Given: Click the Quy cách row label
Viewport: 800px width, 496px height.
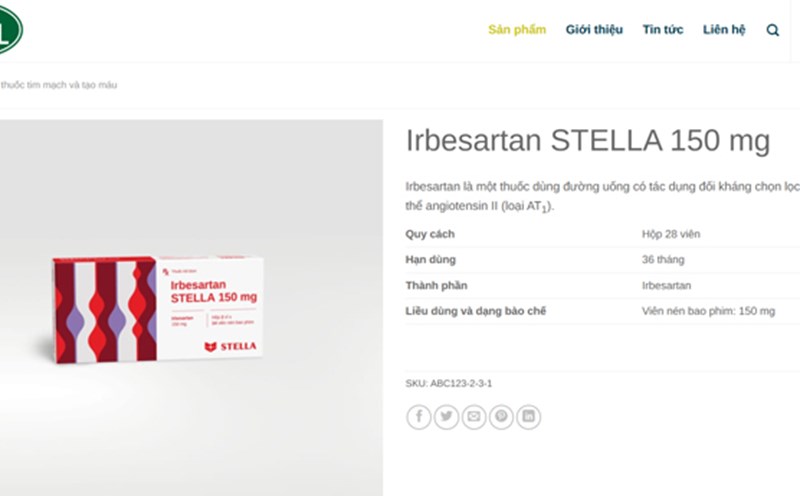Looking at the screenshot, I should pos(430,234).
